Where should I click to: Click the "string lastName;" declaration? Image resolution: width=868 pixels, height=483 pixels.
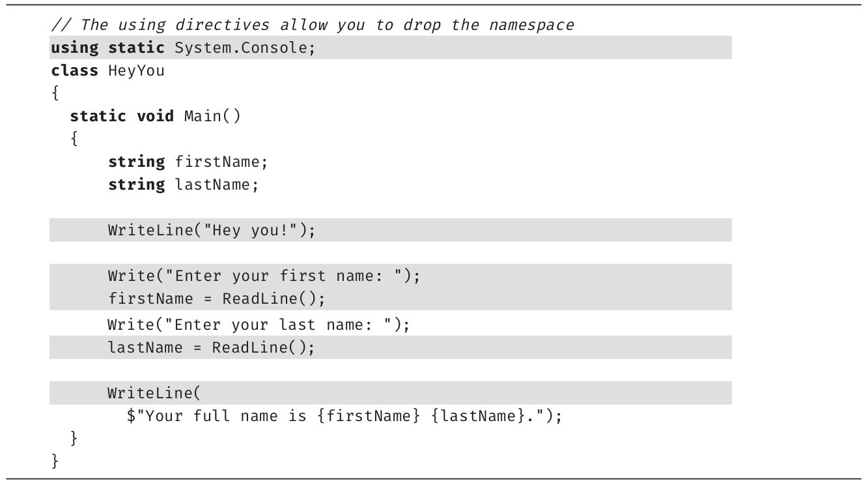click(x=183, y=185)
